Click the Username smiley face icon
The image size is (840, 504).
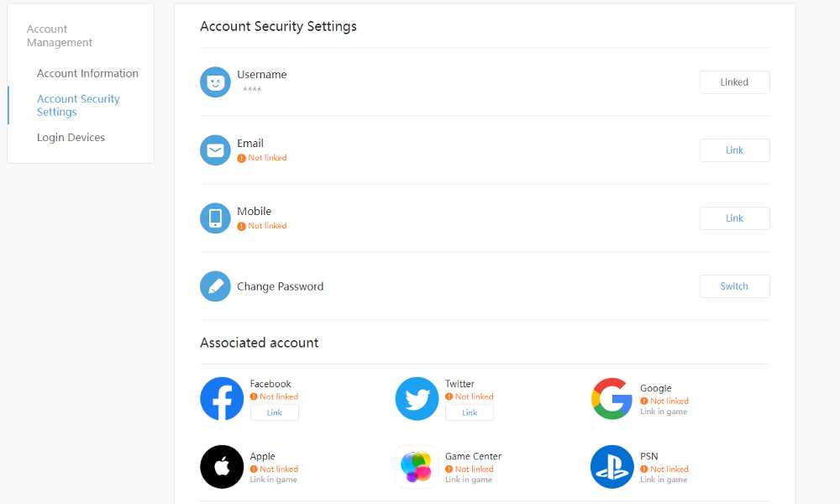215,82
